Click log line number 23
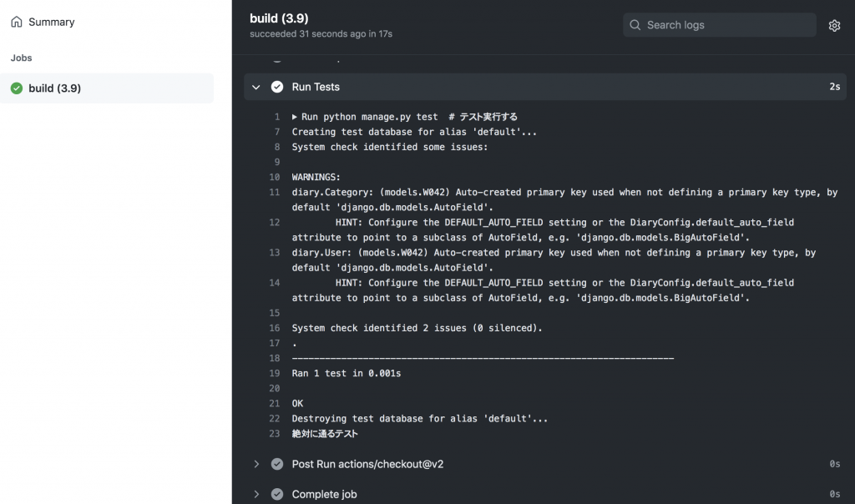 coord(274,434)
